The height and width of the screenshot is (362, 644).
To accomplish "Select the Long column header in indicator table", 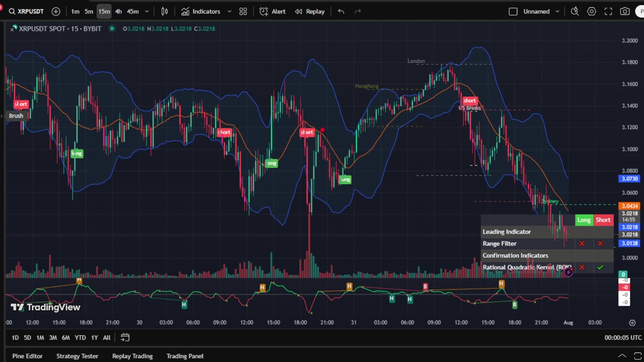I will (x=584, y=220).
